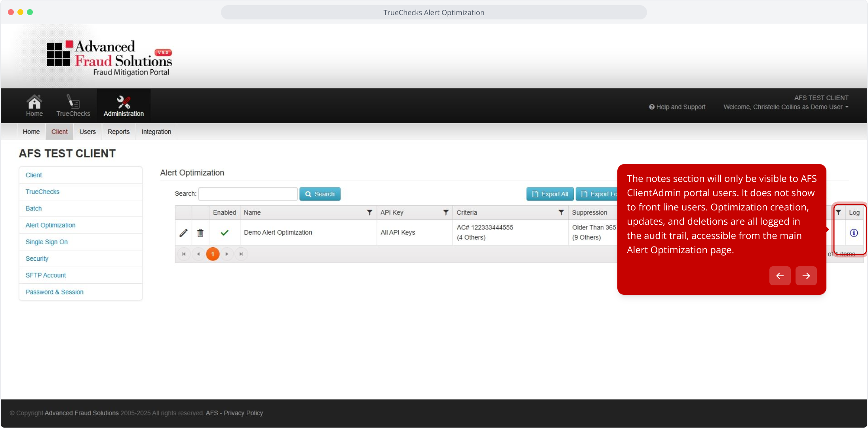Open the Log info icon for Demo Alert Optimization
This screenshot has width=868, height=428.
(x=854, y=233)
